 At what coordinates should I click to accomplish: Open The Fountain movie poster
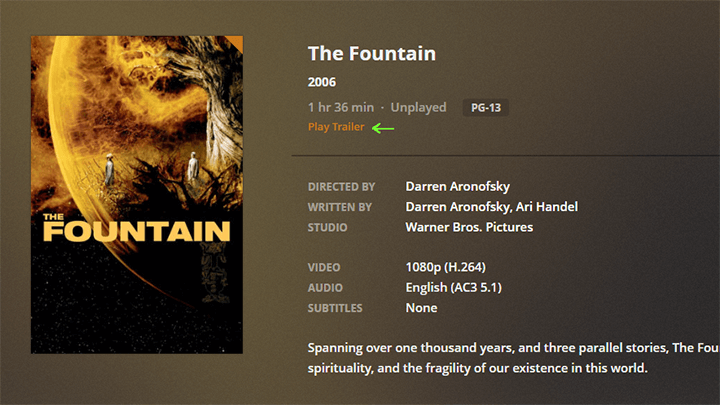tap(137, 195)
